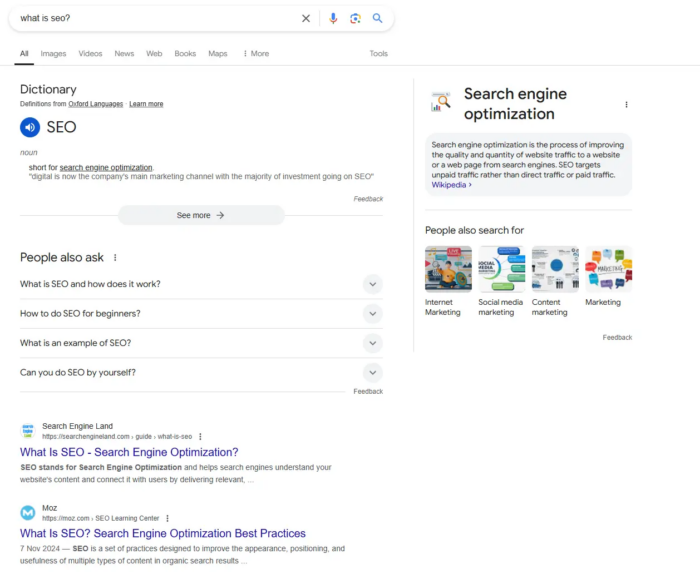Click the Moz favicon
This screenshot has height=574, width=700.
(x=28, y=513)
